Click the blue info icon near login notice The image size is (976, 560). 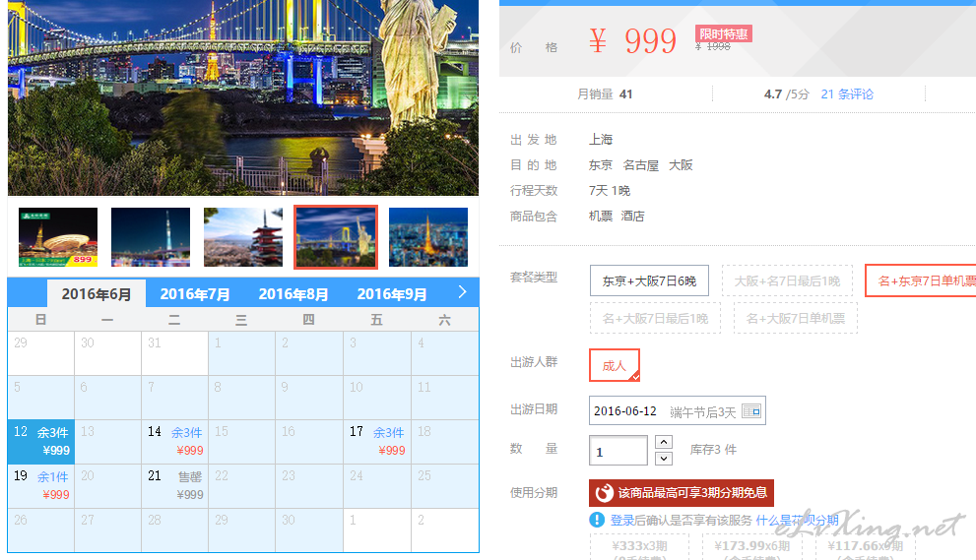pyautogui.click(x=596, y=520)
